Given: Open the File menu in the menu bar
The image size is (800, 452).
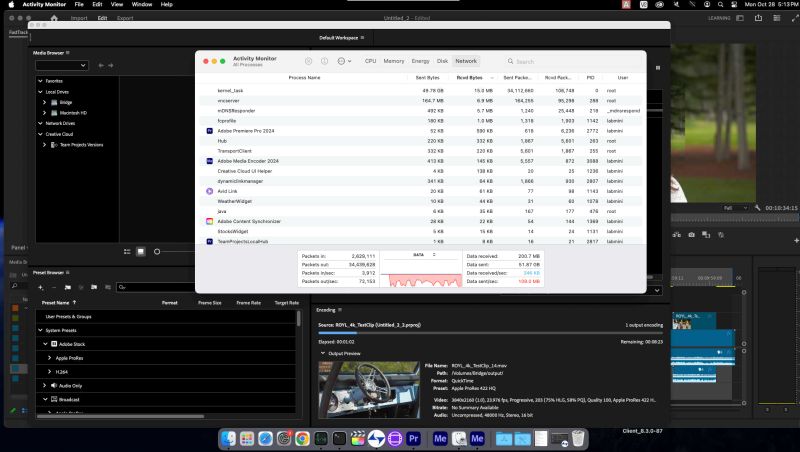Looking at the screenshot, I should tap(79, 4).
